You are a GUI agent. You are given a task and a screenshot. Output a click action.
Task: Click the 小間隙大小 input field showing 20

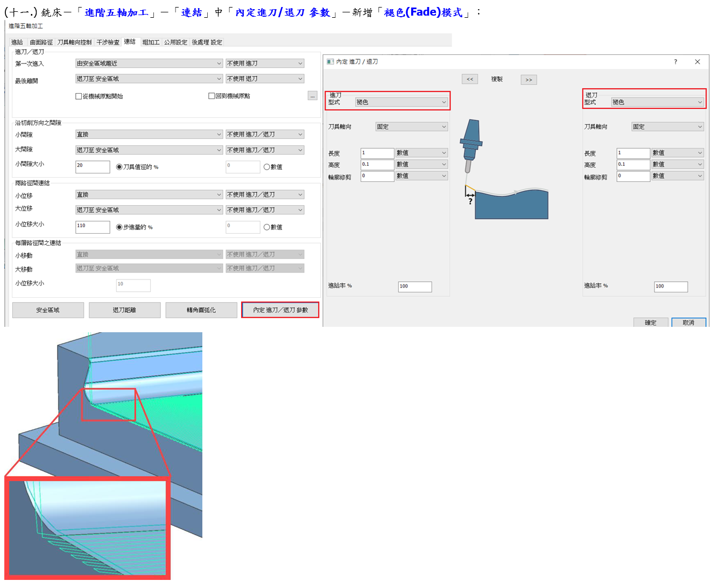(93, 166)
